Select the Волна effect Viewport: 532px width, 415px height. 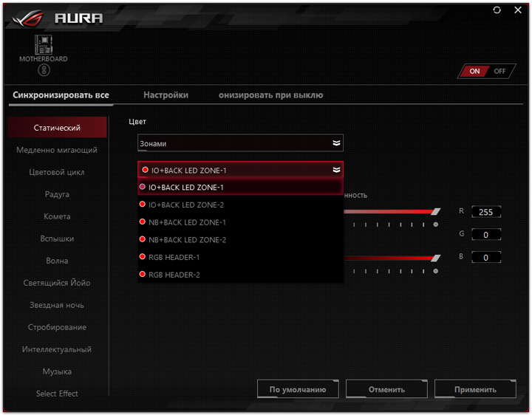tap(57, 261)
